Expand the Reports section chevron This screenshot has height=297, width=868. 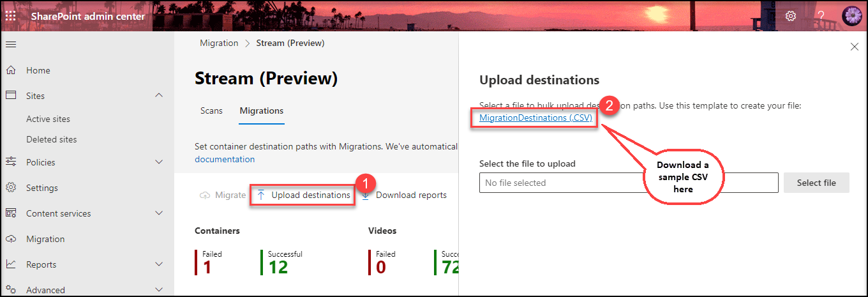click(159, 264)
